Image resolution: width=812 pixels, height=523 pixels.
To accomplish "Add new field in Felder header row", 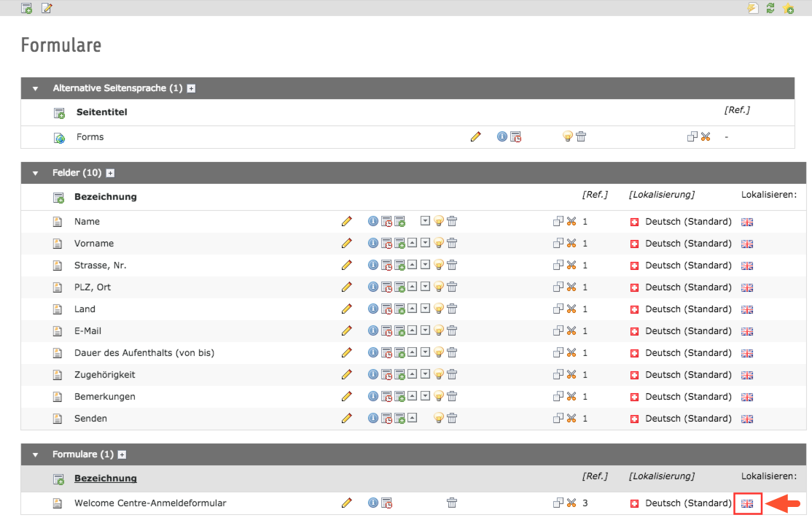I will point(58,198).
